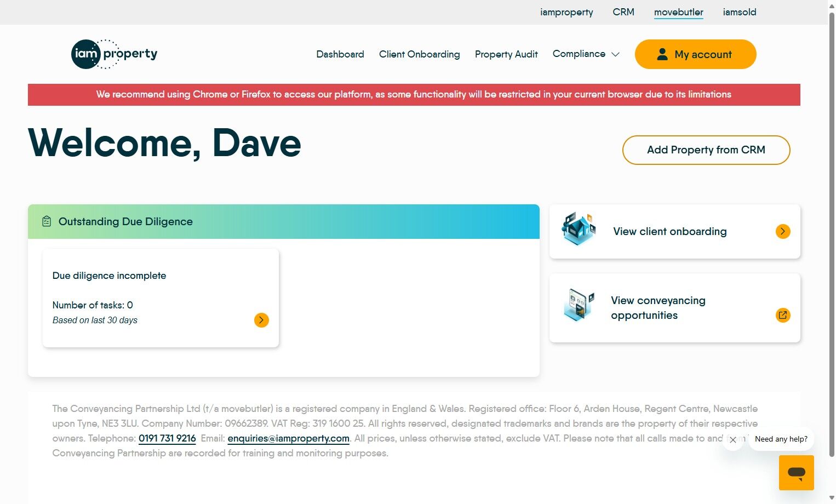The image size is (836, 504).
Task: Click the person icon in My account
Action: pyautogui.click(x=662, y=54)
